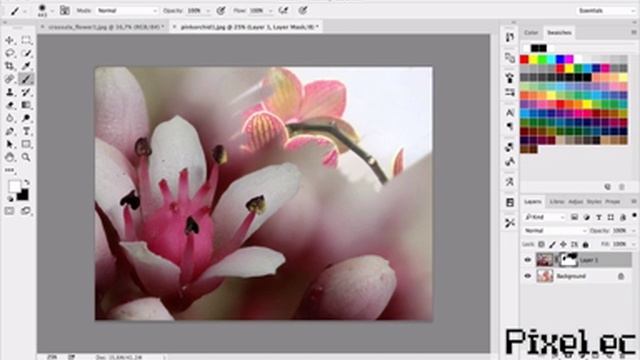Image resolution: width=640 pixels, height=360 pixels.
Task: Open the brush Mode dropdown
Action: (x=127, y=11)
